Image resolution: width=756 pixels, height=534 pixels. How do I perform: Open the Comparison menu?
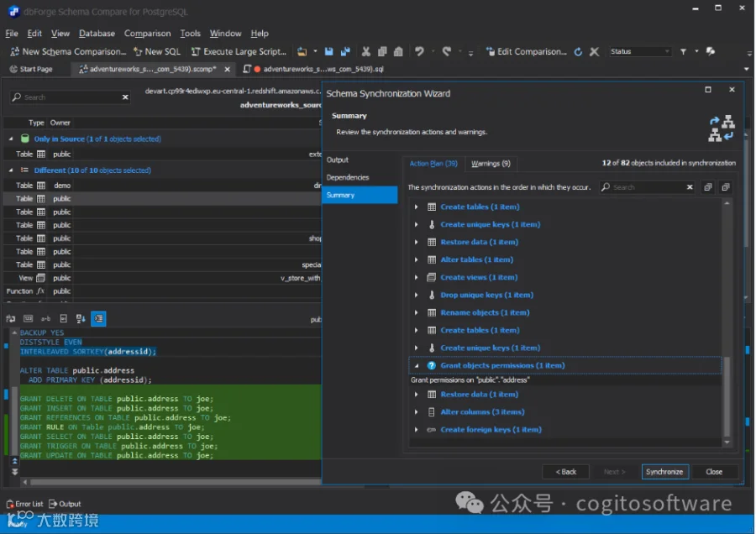(148, 34)
